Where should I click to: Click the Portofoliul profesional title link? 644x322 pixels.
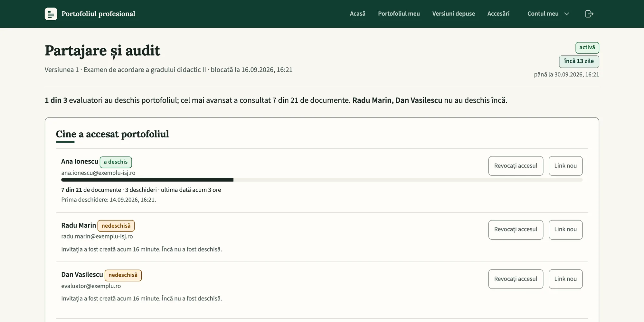[98, 14]
